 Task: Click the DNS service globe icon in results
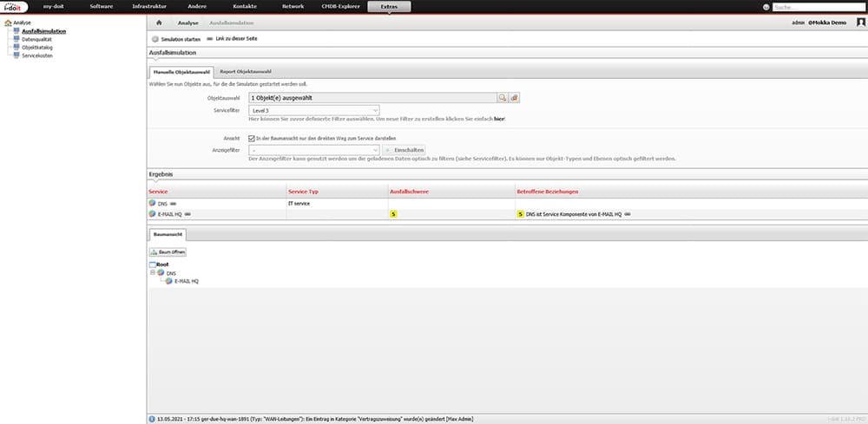pos(152,204)
